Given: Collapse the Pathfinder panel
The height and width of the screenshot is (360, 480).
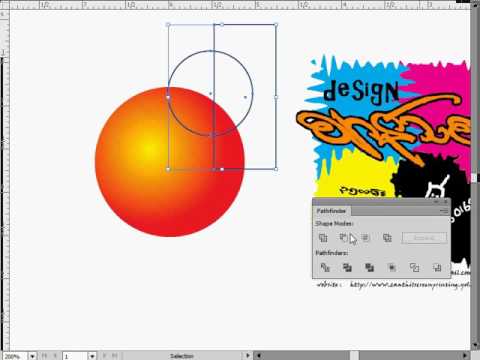Looking at the screenshot, I should pyautogui.click(x=437, y=201).
